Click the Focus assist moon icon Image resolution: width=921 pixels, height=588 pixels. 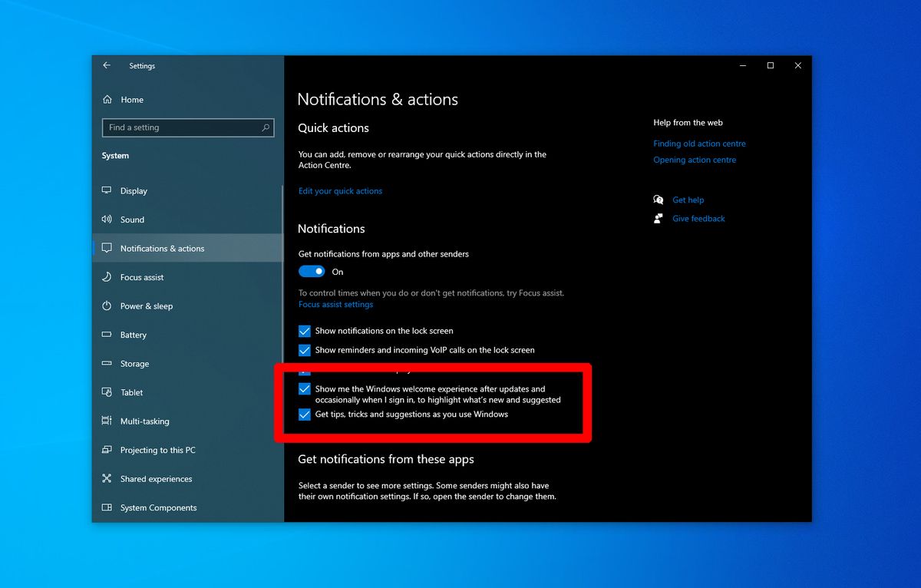pos(107,277)
